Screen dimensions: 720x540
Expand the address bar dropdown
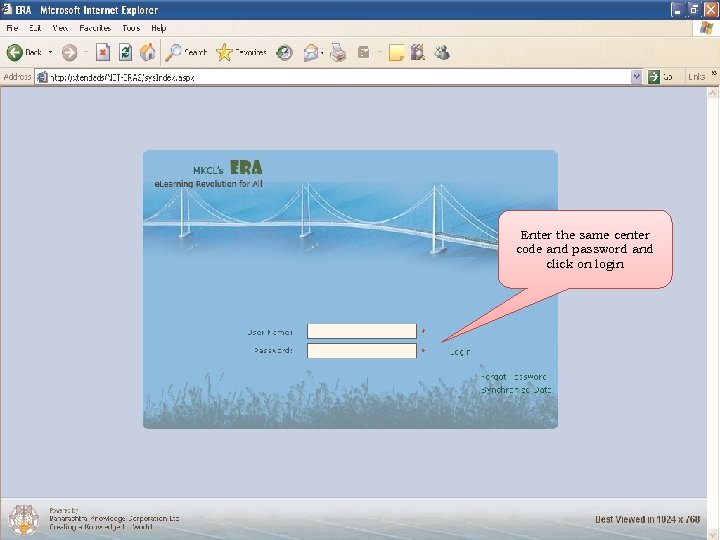(x=636, y=77)
